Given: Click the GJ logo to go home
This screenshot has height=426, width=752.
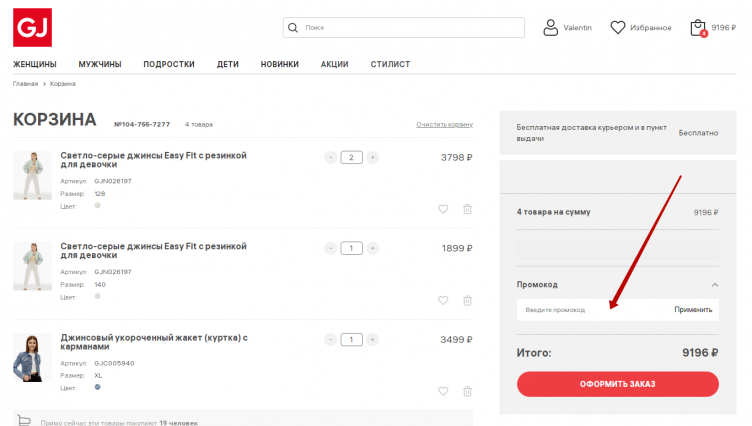Looking at the screenshot, I should [32, 28].
